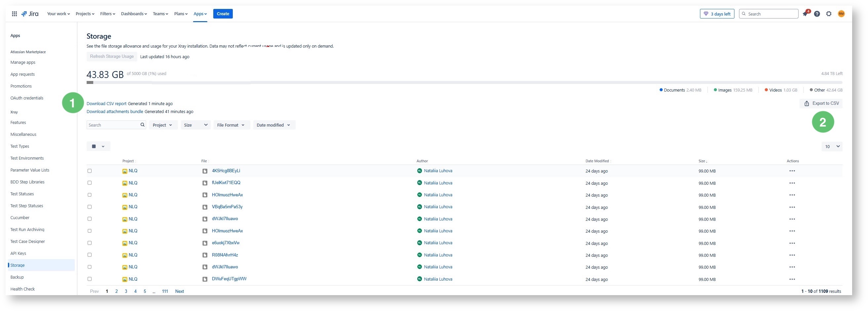Focus the storage file Search field
The height and width of the screenshot is (311, 868).
click(x=116, y=125)
